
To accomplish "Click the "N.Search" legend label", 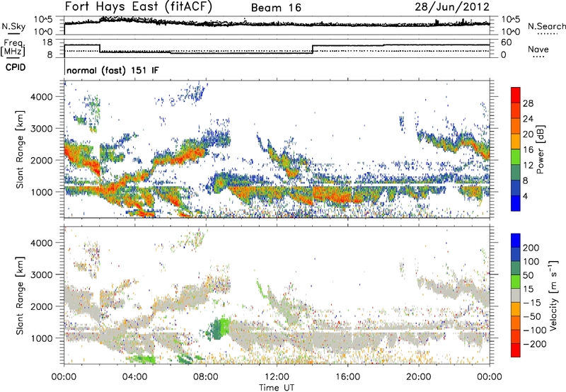I will (x=547, y=26).
